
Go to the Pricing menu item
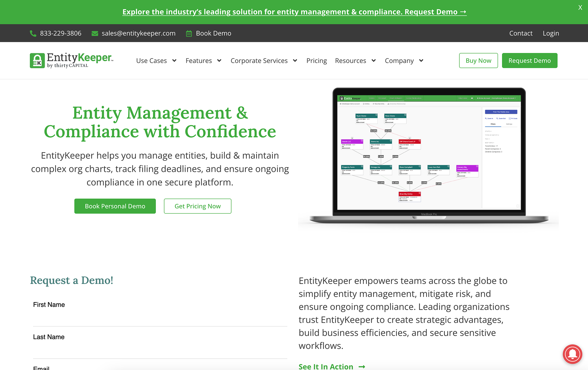316,61
